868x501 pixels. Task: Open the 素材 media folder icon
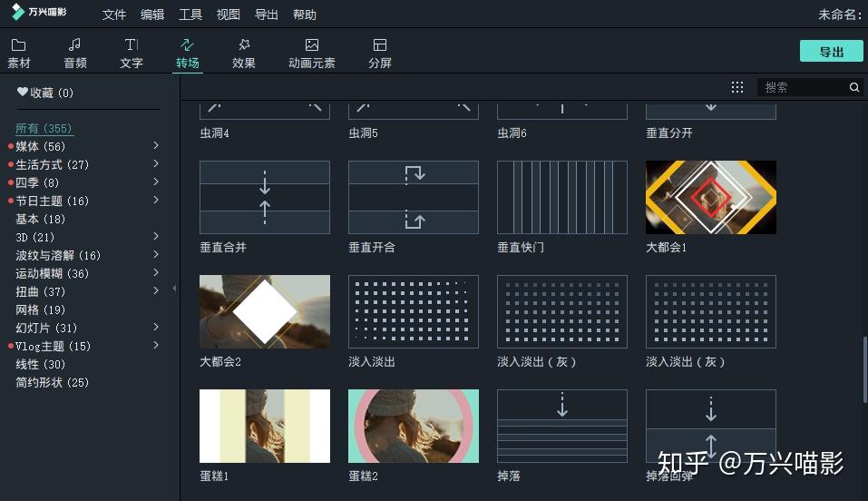(x=18, y=44)
